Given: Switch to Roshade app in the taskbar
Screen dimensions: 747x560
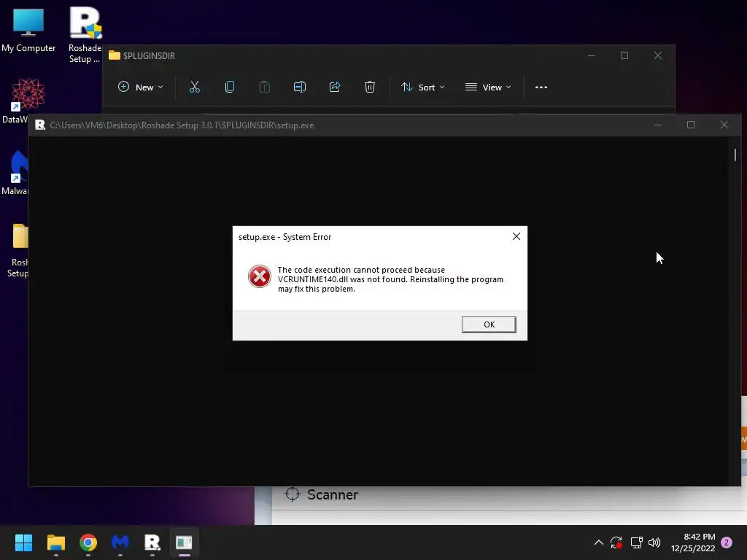Looking at the screenshot, I should click(152, 542).
